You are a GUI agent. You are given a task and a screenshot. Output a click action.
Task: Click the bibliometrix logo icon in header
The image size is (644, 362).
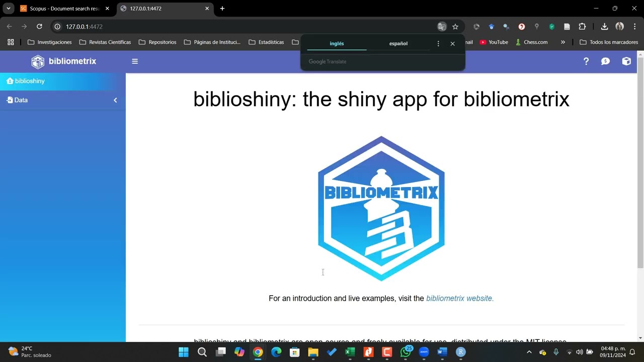38,61
